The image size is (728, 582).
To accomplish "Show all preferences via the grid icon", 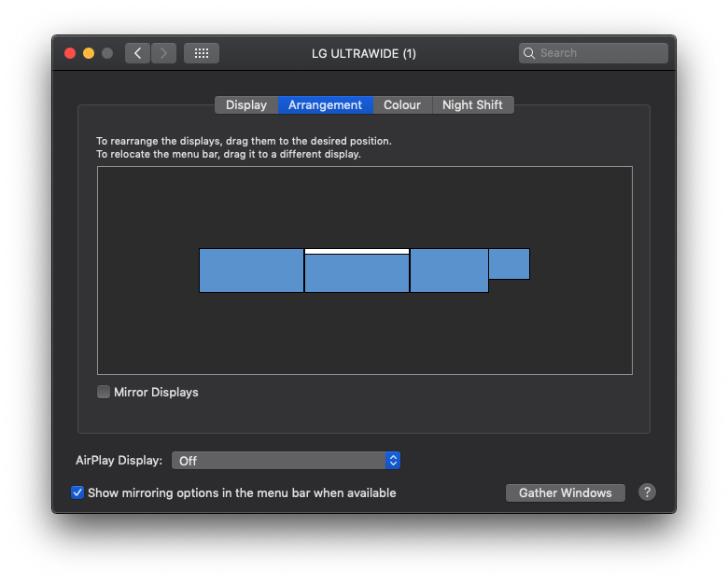I will [x=201, y=53].
